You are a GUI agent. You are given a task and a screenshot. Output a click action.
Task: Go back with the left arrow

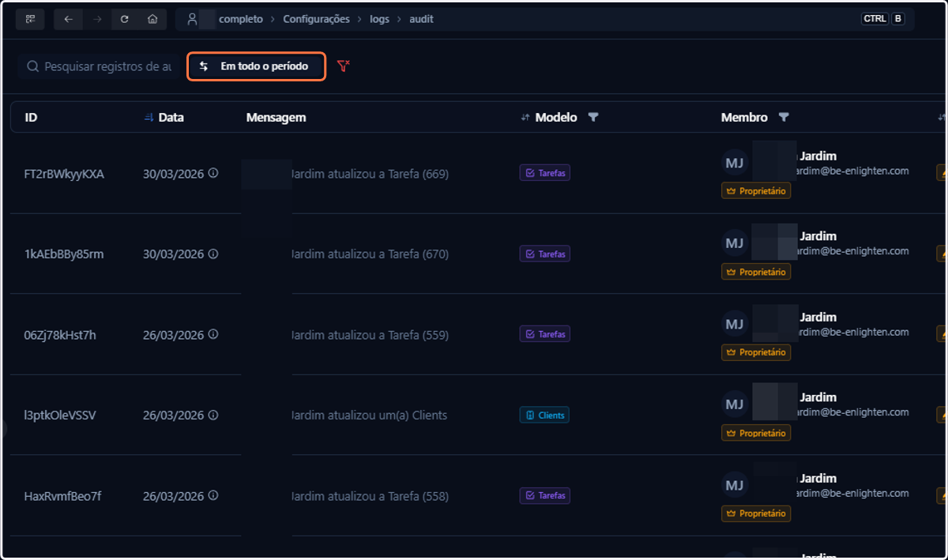[x=68, y=19]
